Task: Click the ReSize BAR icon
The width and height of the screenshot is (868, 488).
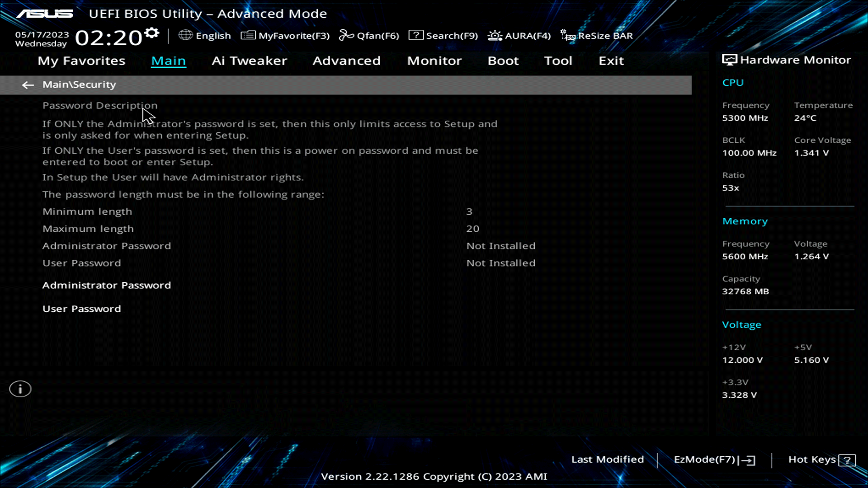Action: click(x=566, y=35)
